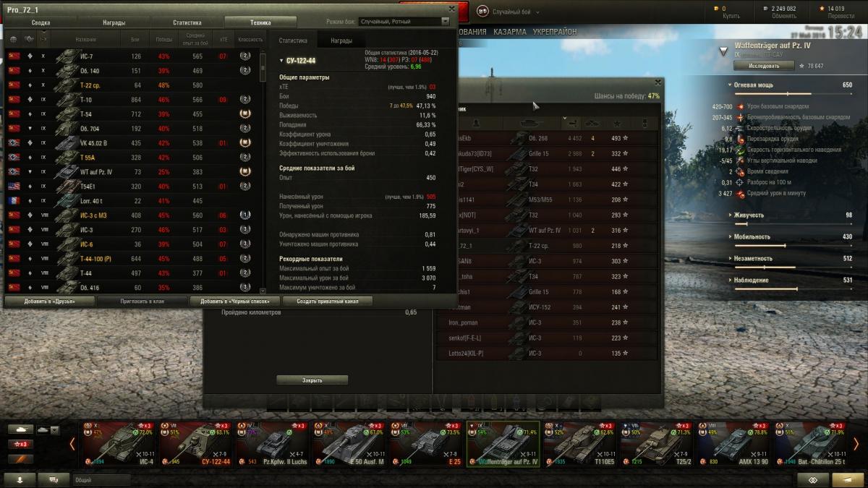The height and width of the screenshot is (488, 868).
Task: Sort by Классность column header
Action: coord(250,39)
